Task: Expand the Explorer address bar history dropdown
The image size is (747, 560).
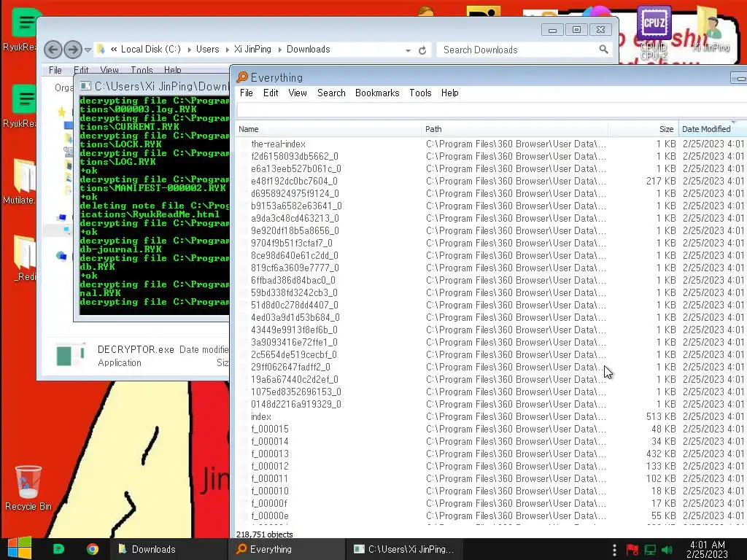Action: point(408,50)
